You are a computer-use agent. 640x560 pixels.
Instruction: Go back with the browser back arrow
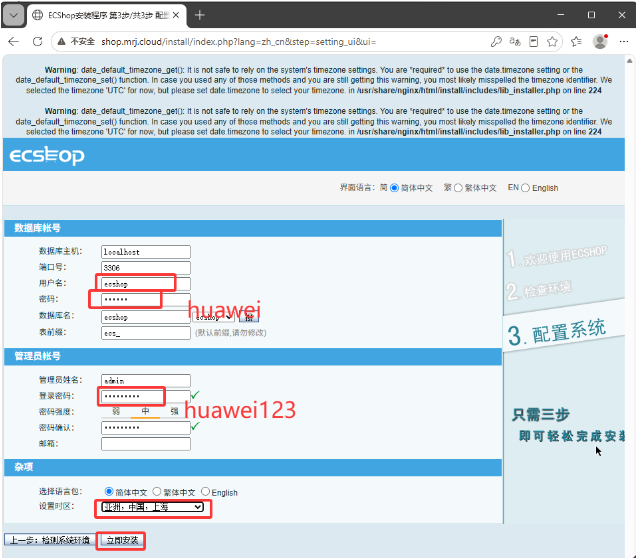[x=13, y=42]
